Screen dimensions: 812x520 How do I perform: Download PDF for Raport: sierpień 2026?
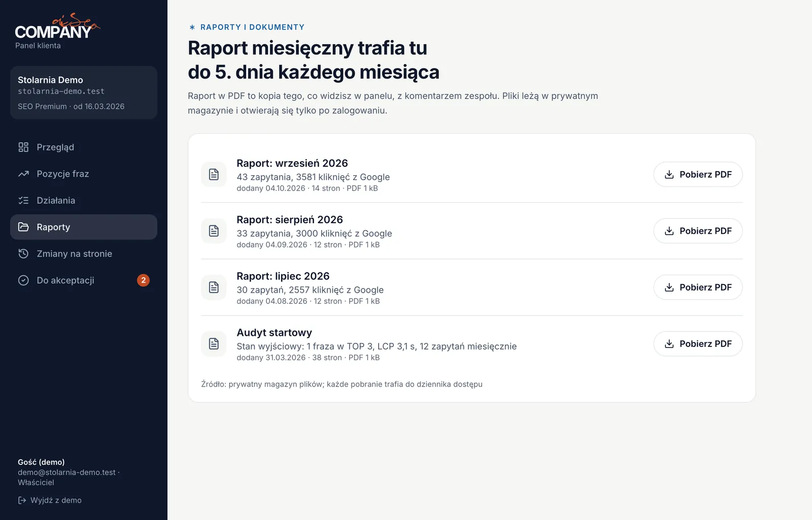(x=698, y=231)
